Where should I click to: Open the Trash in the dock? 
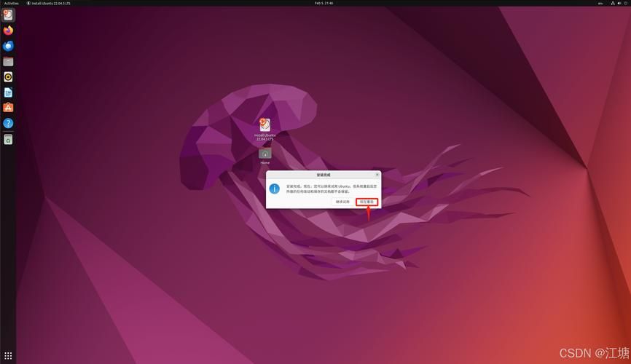pos(8,139)
